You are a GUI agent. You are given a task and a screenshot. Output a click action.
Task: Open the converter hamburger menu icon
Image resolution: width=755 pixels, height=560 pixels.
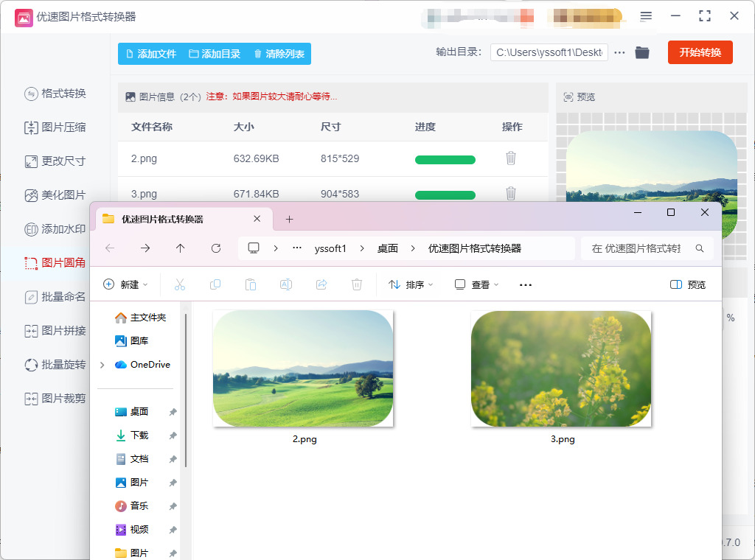(x=646, y=16)
